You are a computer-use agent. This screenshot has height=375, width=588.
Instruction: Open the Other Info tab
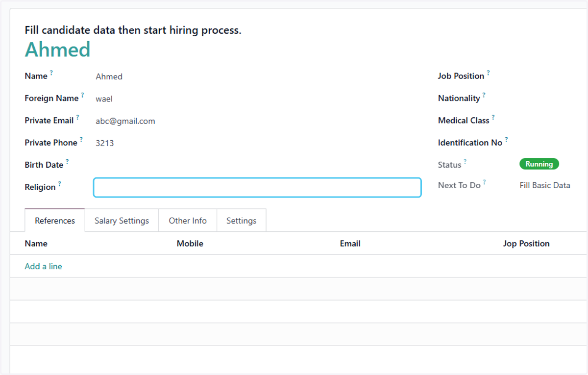pyautogui.click(x=188, y=221)
